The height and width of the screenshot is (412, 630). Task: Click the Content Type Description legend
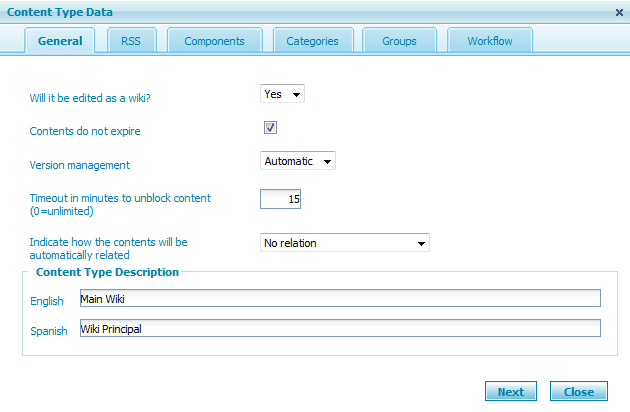[107, 272]
